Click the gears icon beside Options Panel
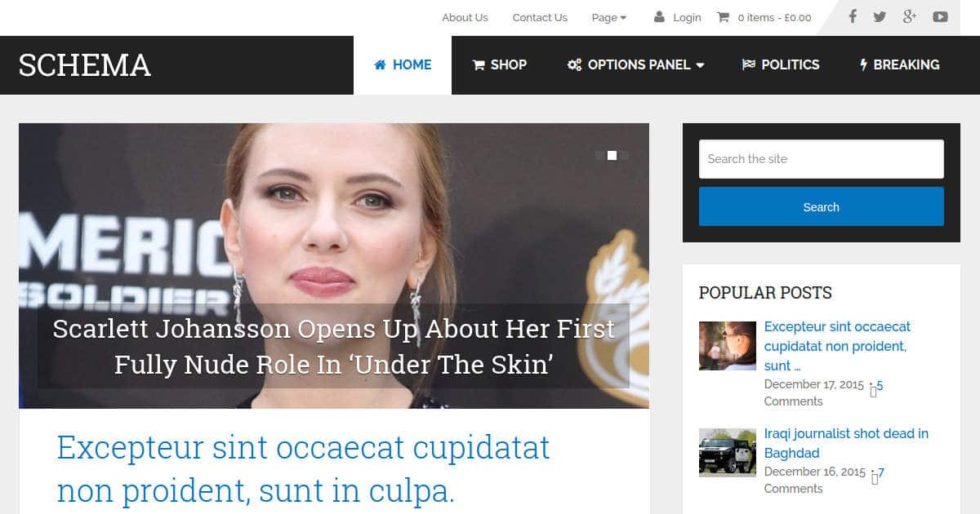 pyautogui.click(x=574, y=65)
